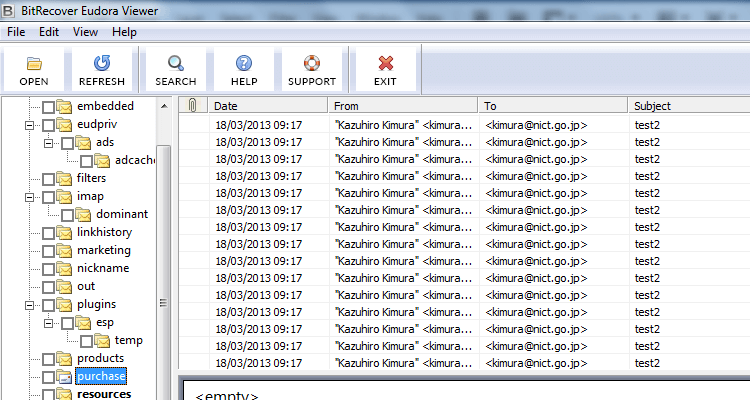Check the imap folder checkbox
The image size is (750, 400).
[48, 197]
